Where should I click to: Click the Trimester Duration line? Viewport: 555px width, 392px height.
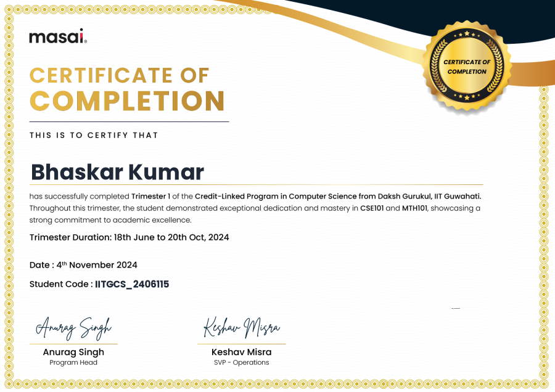[129, 237]
